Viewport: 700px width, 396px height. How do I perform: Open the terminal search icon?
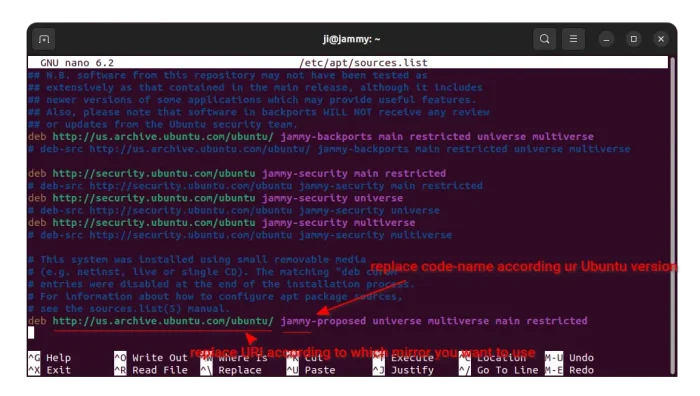pyautogui.click(x=544, y=39)
